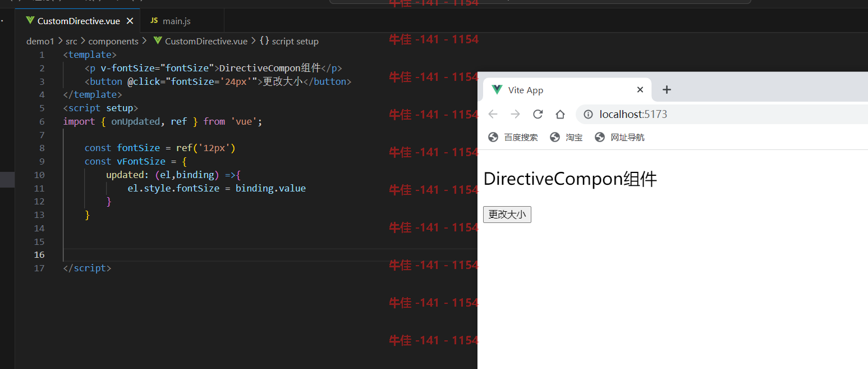Click the closing script tag on line 17
868x369 pixels.
coord(88,268)
